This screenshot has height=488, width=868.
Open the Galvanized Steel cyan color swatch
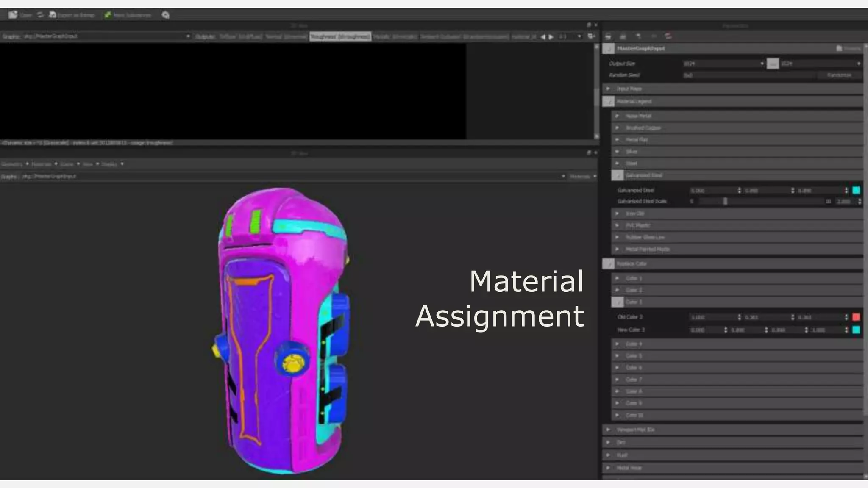point(856,190)
